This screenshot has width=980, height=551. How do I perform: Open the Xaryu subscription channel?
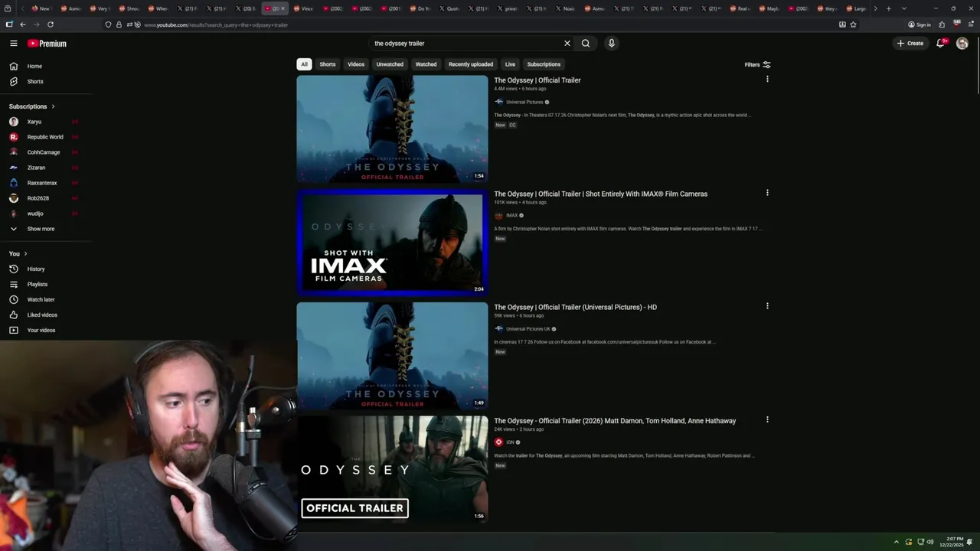point(46,122)
